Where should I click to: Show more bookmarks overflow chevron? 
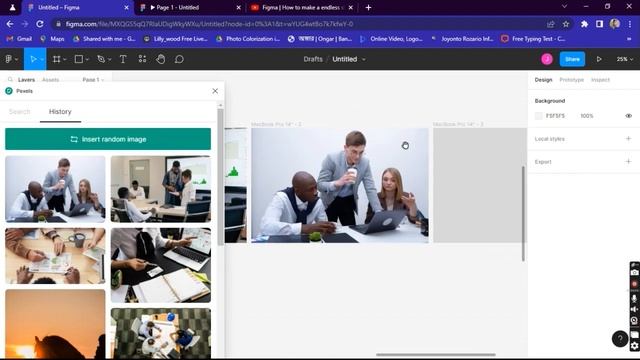[x=629, y=39]
